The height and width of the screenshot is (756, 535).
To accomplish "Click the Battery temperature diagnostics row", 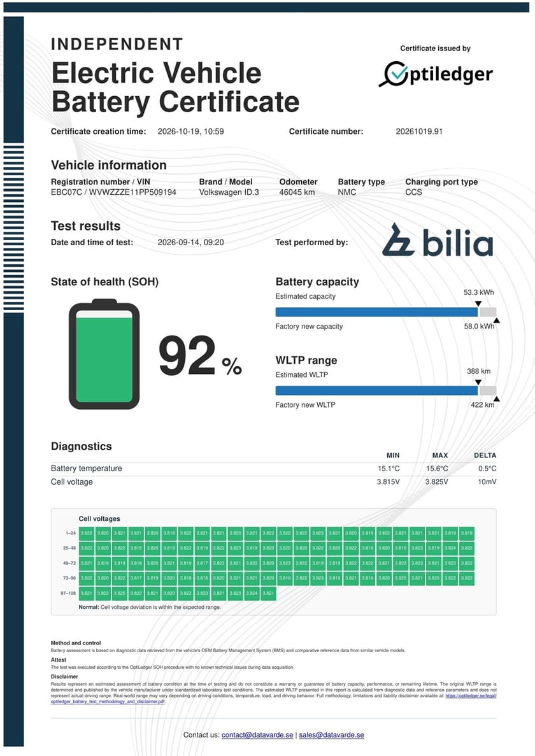I will [x=274, y=469].
